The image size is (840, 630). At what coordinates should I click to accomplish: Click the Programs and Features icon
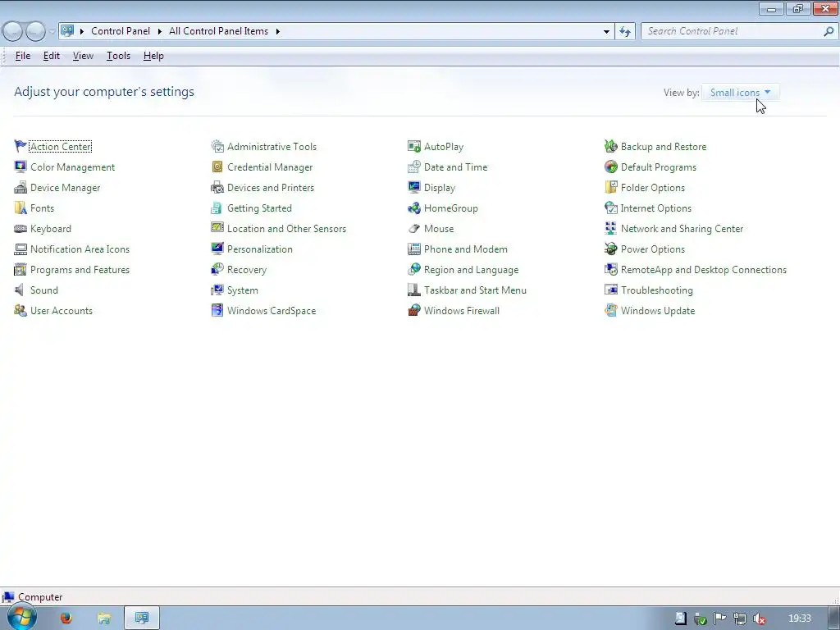point(21,269)
